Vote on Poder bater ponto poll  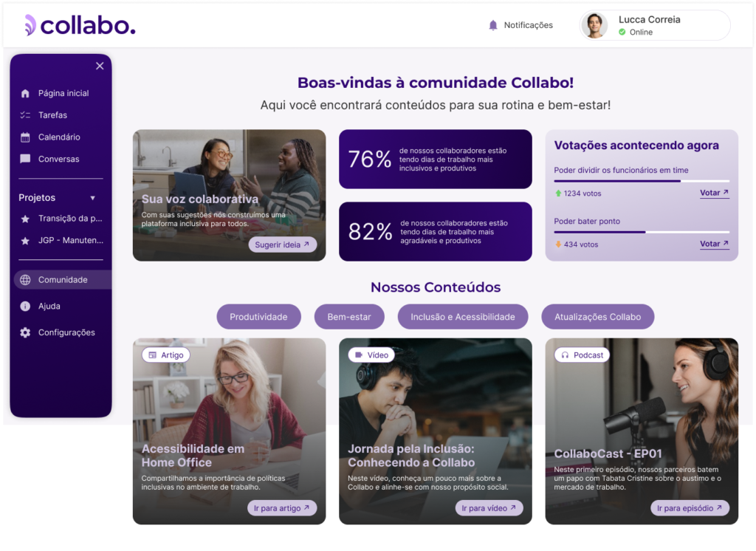(714, 244)
